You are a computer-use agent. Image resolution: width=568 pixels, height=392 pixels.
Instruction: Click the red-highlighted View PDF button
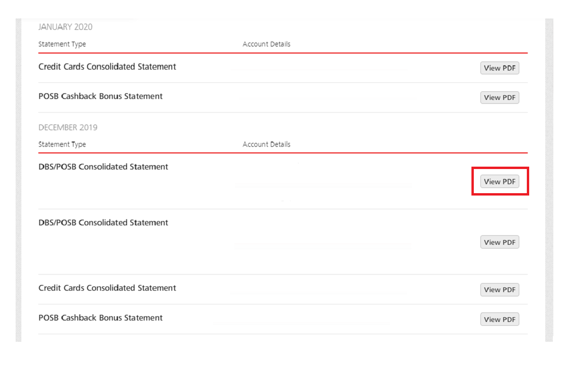(x=499, y=182)
